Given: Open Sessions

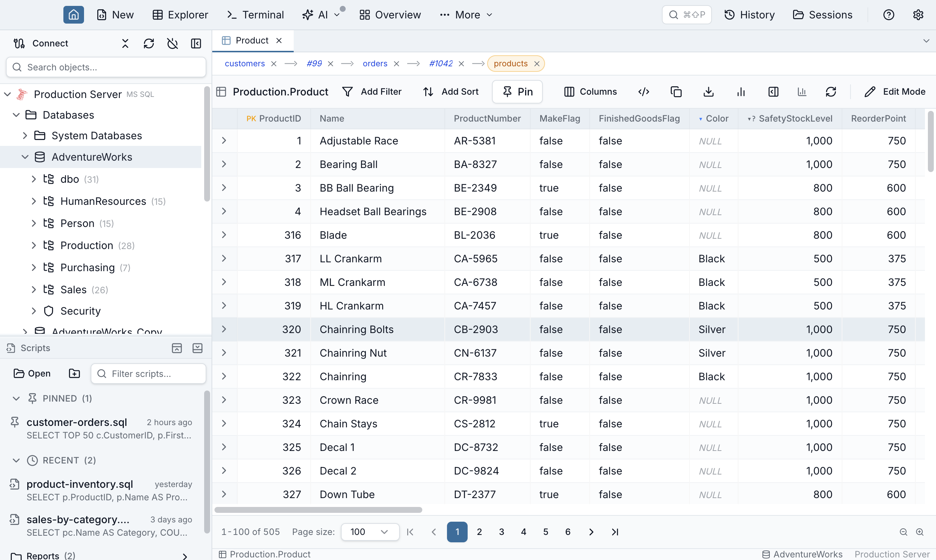Looking at the screenshot, I should tap(823, 15).
